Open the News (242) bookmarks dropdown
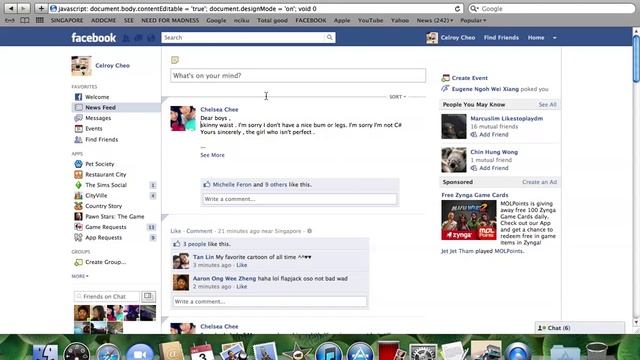640x360 pixels. pos(435,20)
